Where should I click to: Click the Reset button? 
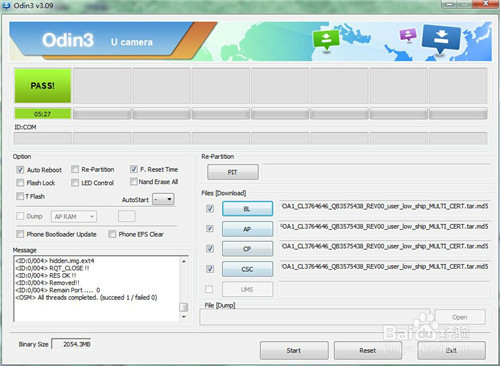pyautogui.click(x=368, y=350)
